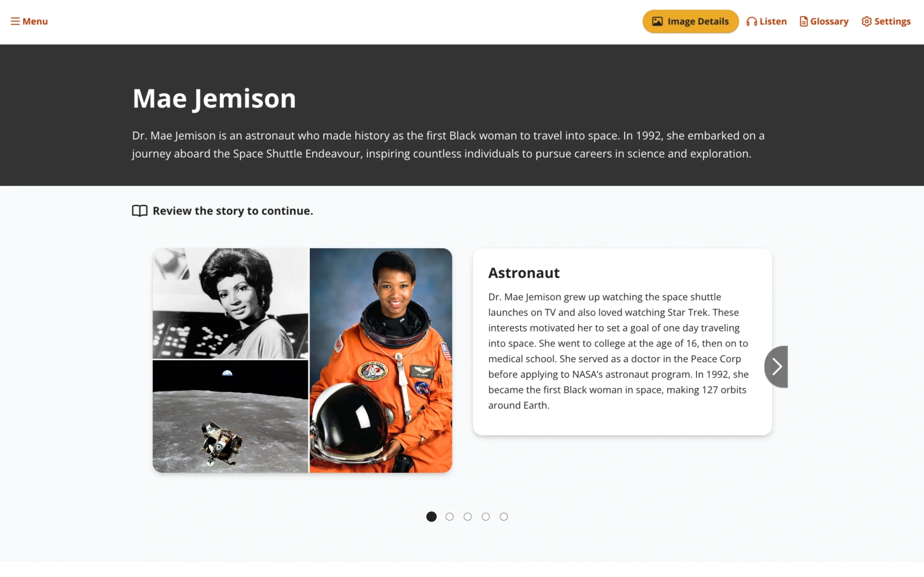The height and width of the screenshot is (577, 924).
Task: Select the first filled carousel dot
Action: click(x=431, y=517)
